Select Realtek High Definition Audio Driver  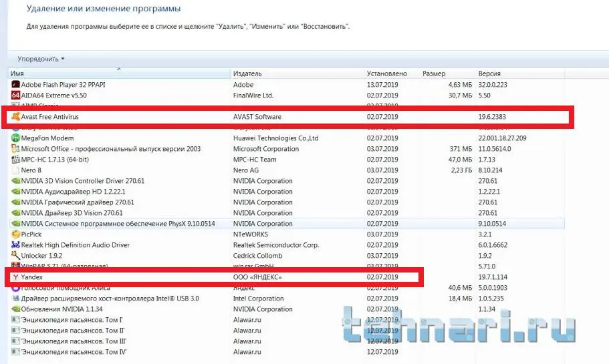pyautogui.click(x=76, y=245)
